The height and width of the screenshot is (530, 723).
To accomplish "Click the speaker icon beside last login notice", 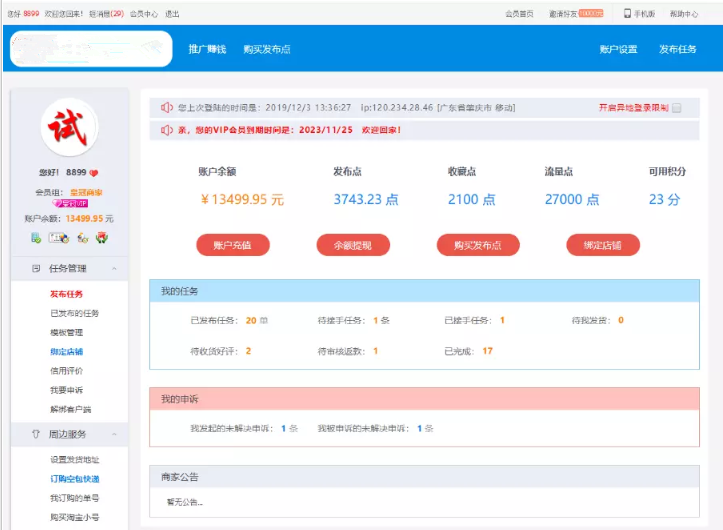I will point(166,107).
